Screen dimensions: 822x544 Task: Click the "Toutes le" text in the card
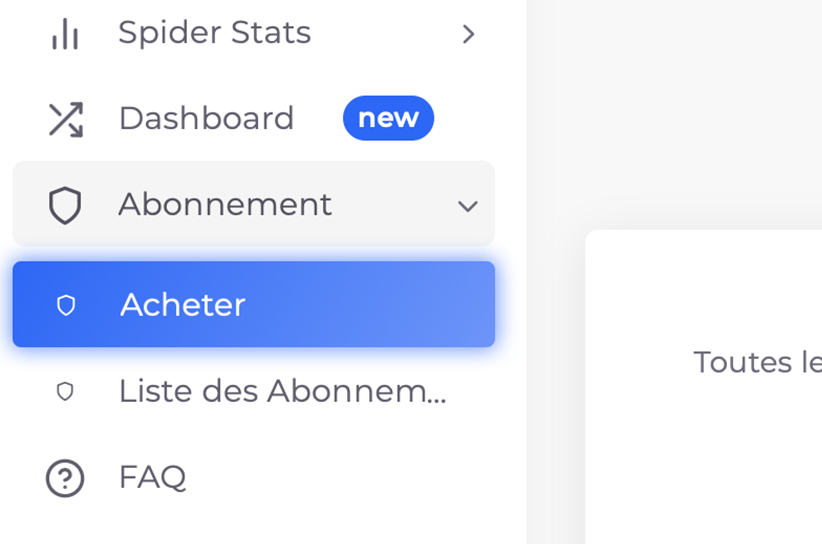point(757,362)
